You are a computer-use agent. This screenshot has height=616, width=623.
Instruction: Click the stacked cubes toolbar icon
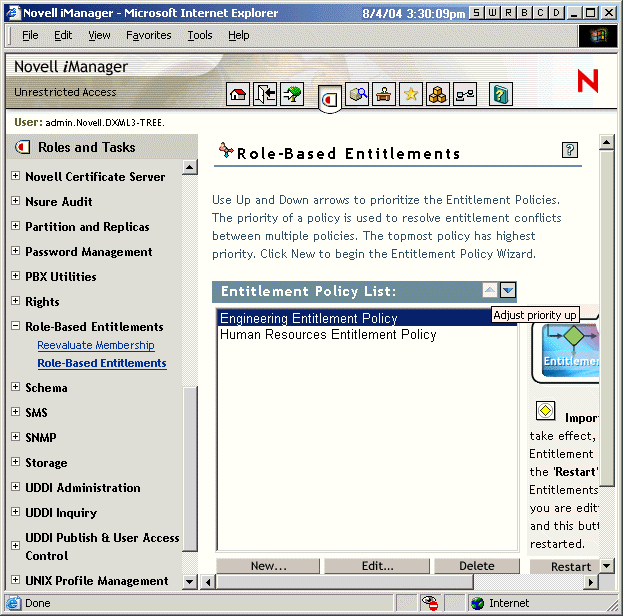pos(437,94)
